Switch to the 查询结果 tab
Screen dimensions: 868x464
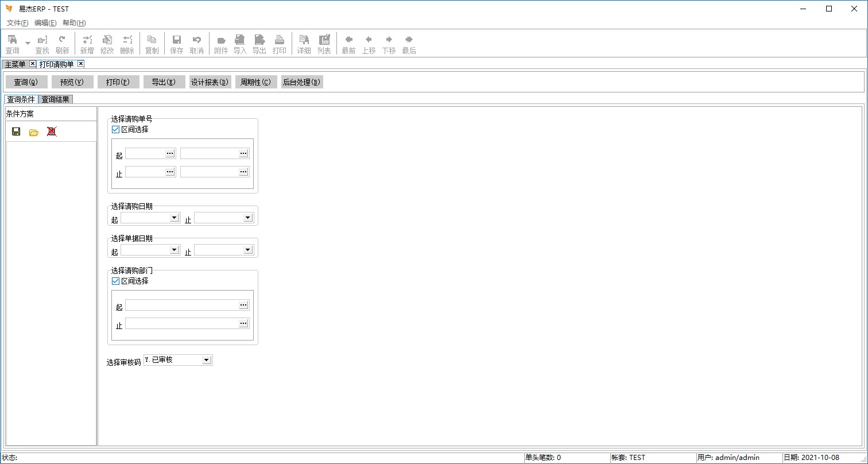coord(56,99)
